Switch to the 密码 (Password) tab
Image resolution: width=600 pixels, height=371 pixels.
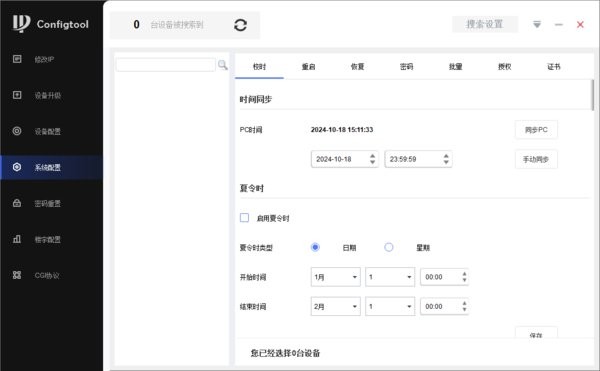pyautogui.click(x=406, y=67)
